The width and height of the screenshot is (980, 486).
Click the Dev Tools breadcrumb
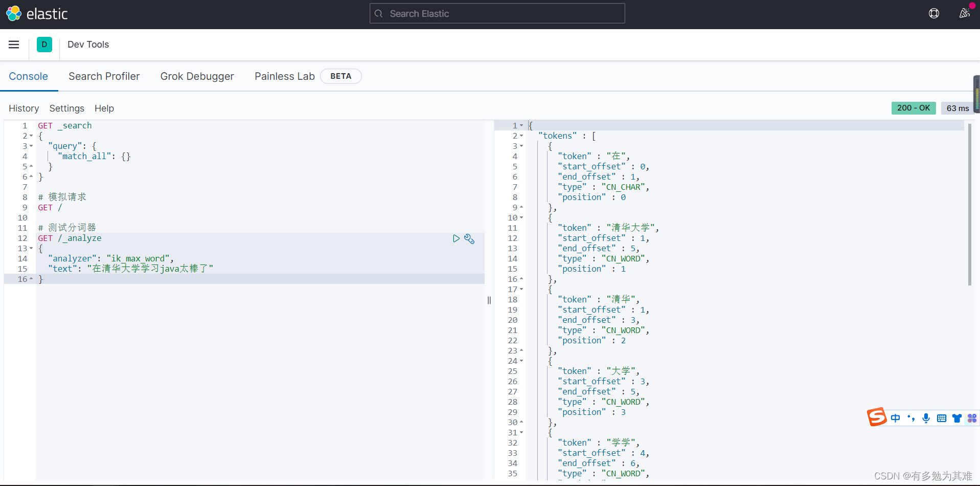click(x=88, y=45)
